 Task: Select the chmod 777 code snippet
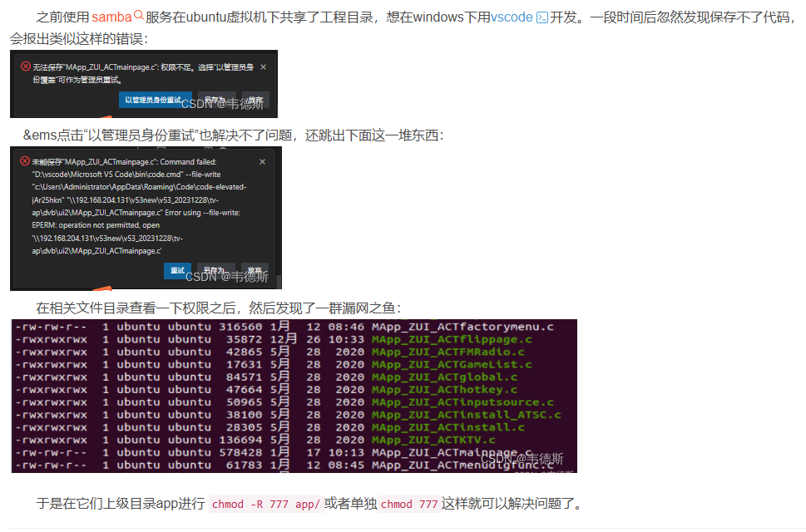(409, 505)
